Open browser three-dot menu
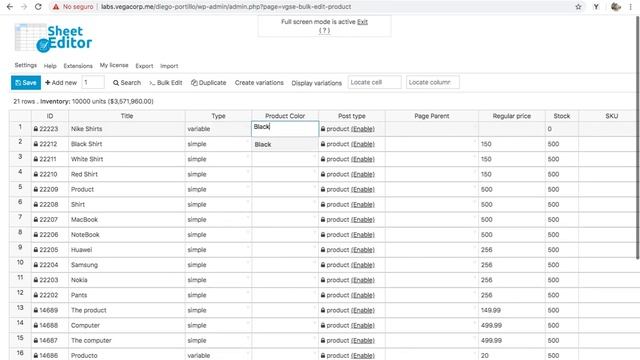The image size is (640, 360). 631,7
